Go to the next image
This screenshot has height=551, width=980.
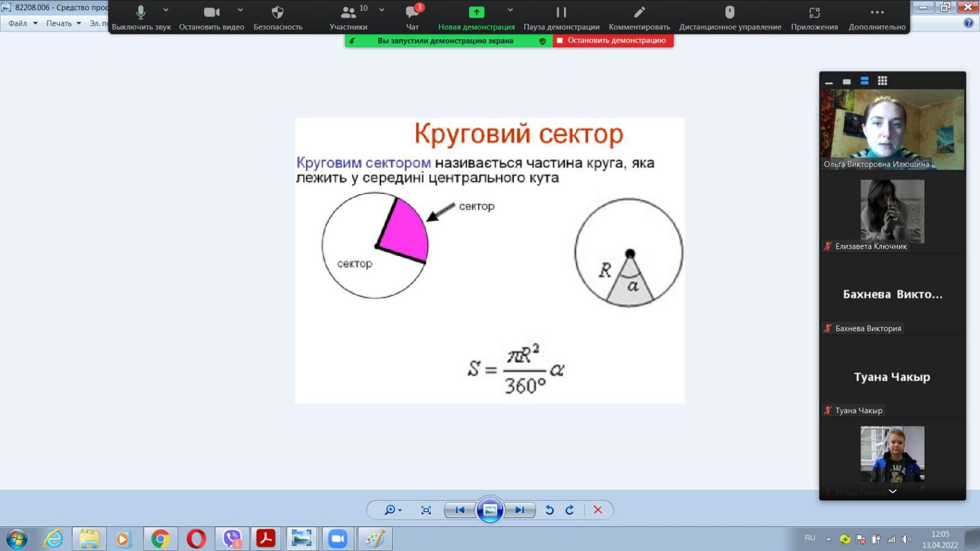519,510
